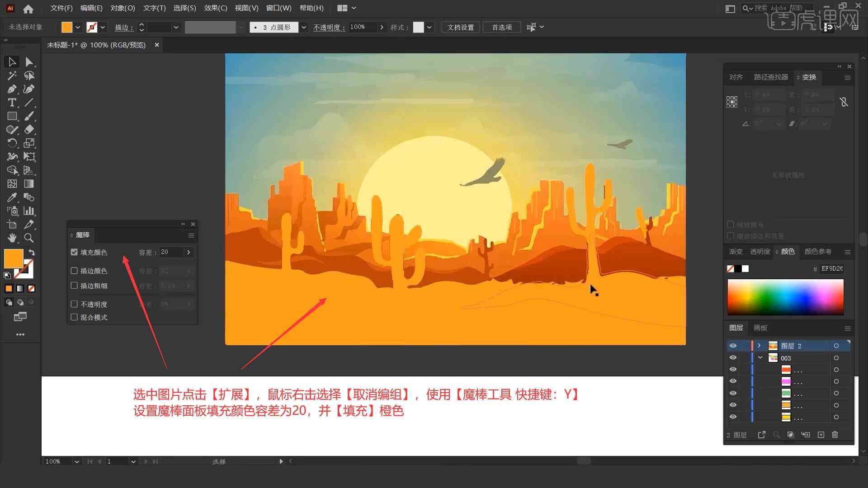Image resolution: width=868 pixels, height=488 pixels.
Task: Enable 填充颜色 checkbox in Magic Wand
Action: (75, 252)
